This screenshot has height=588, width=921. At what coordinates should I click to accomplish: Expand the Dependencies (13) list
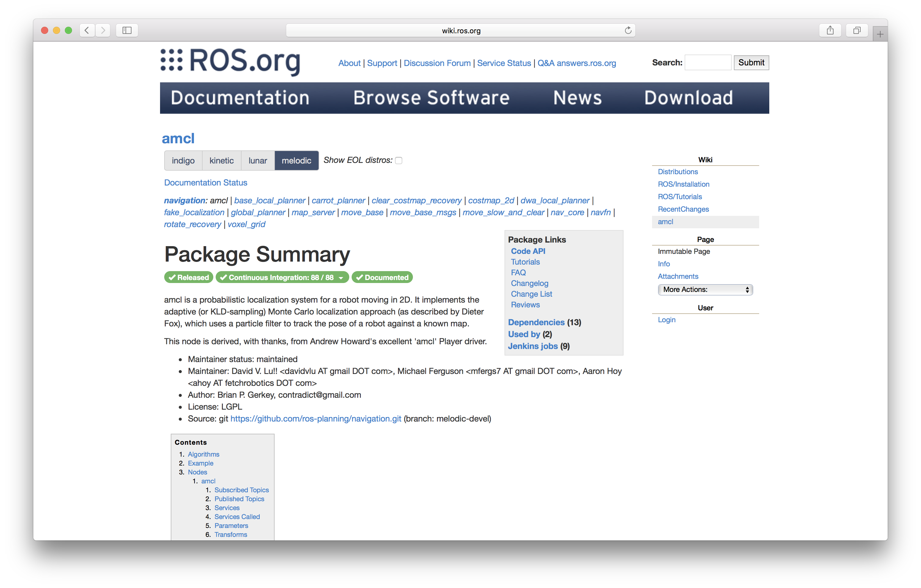(x=536, y=322)
